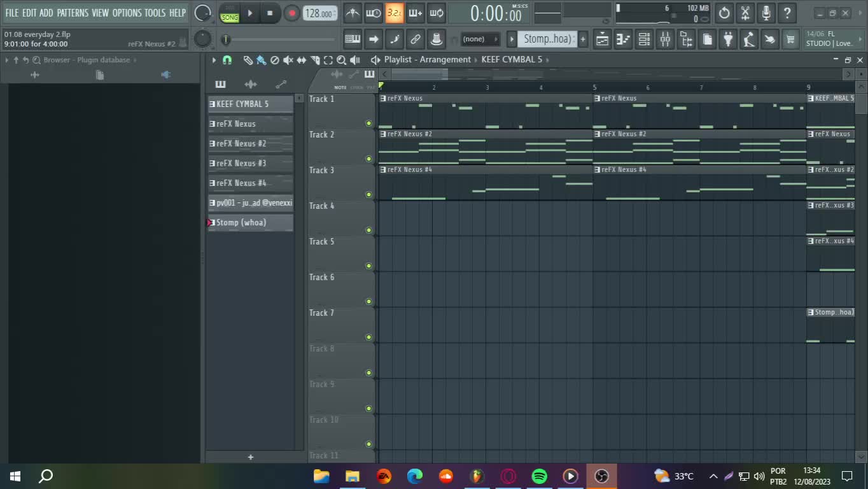
Task: Click the Record button in transport
Action: point(291,13)
